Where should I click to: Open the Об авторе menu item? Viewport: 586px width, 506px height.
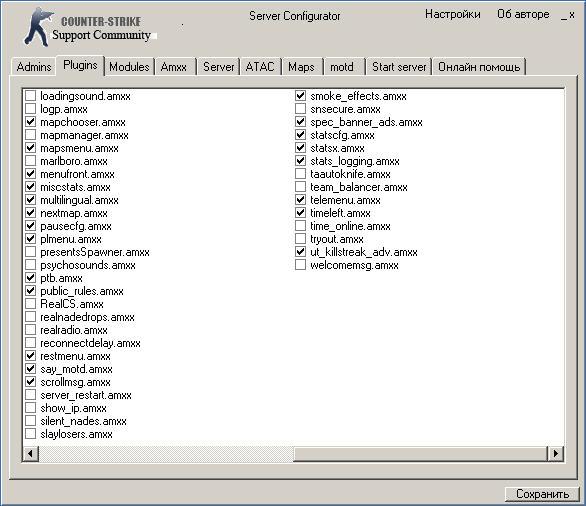[523, 14]
